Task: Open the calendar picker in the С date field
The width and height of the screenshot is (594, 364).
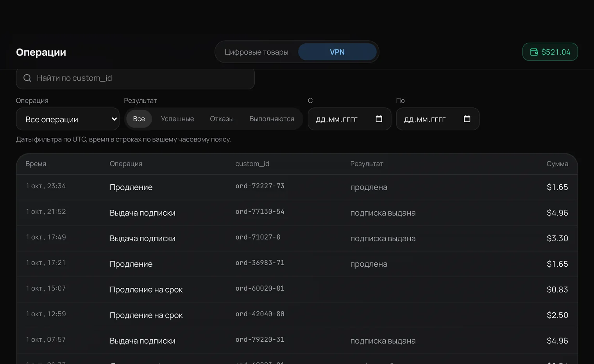Action: click(379, 119)
